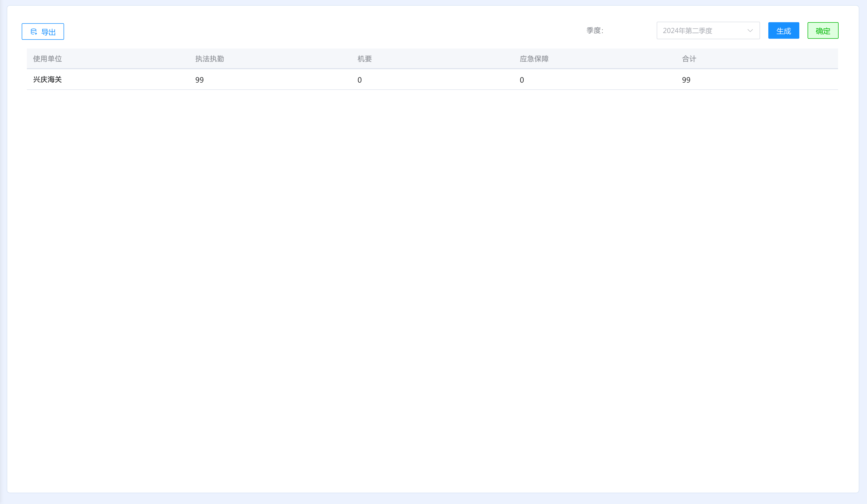This screenshot has height=504, width=867.
Task: Click the 合计 total 99 cell
Action: [686, 80]
